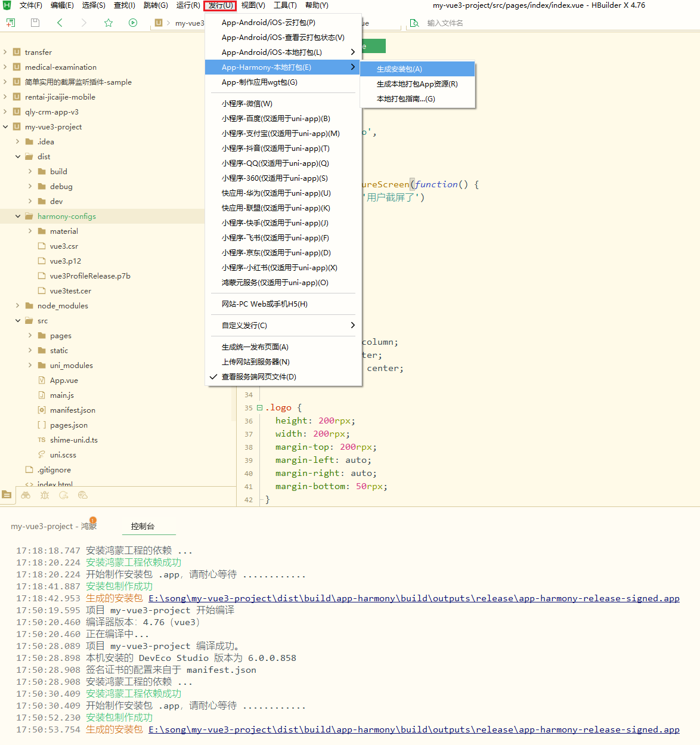Image resolution: width=700 pixels, height=745 pixels.
Task: Open the 工具(T) menu
Action: (285, 5)
